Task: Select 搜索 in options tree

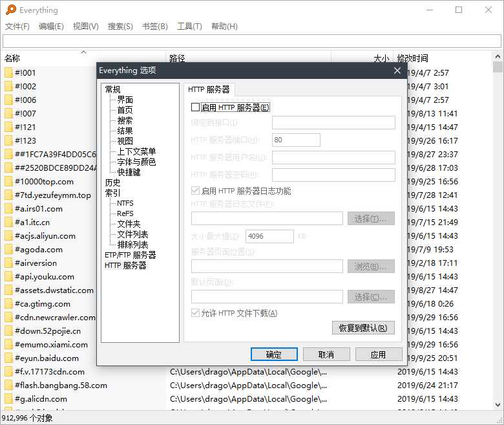Action: click(x=125, y=120)
